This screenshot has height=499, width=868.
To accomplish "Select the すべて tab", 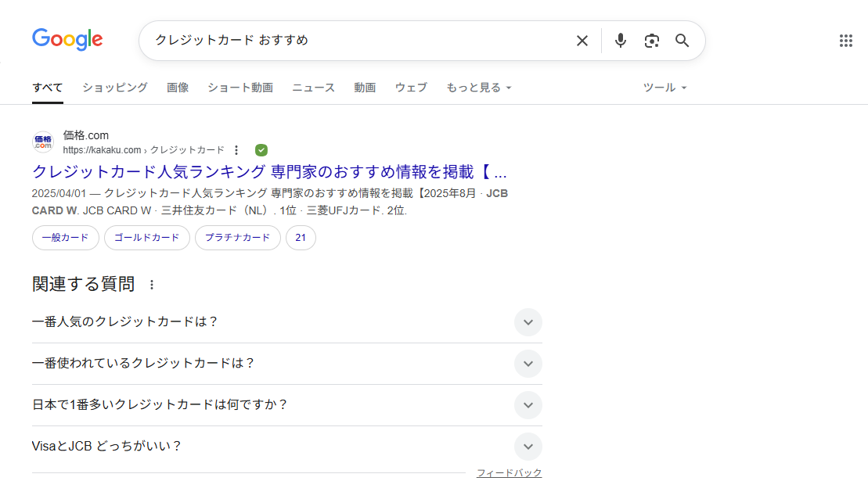I will coord(48,88).
